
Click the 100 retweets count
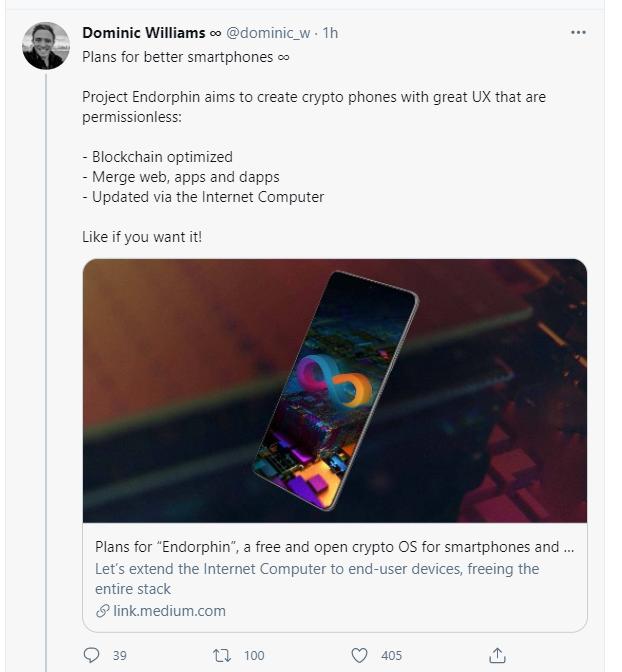click(x=254, y=655)
